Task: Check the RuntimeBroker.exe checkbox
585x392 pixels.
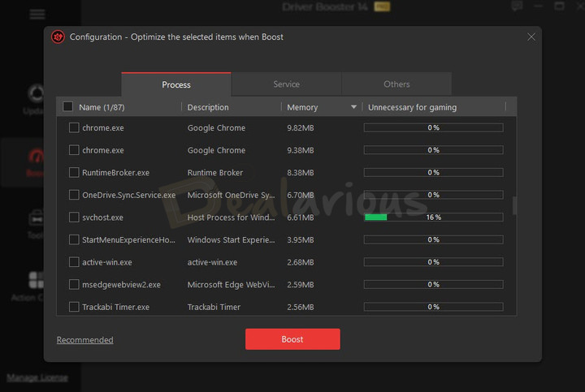Action: pyautogui.click(x=74, y=172)
